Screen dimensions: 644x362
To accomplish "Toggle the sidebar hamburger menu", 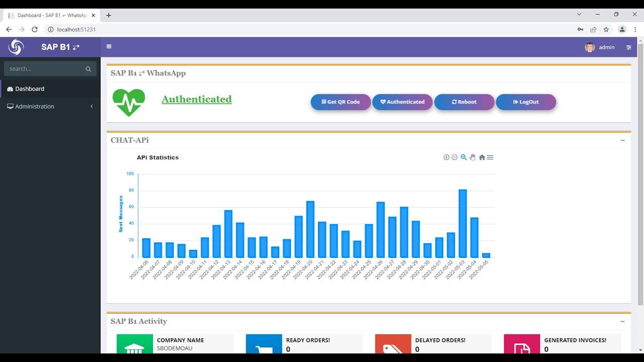I will [109, 47].
